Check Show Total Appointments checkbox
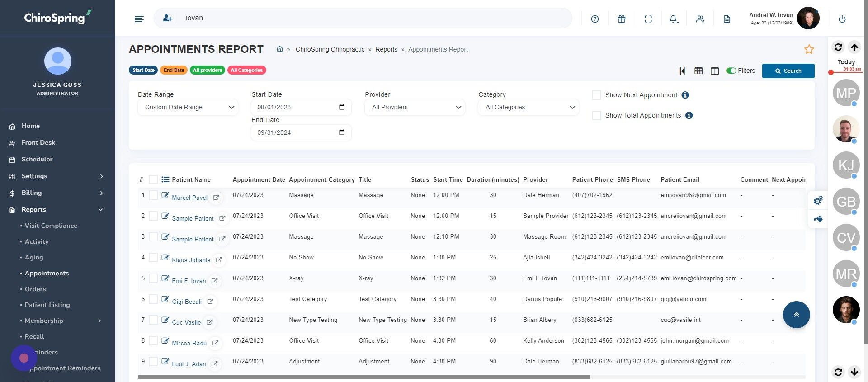 click(597, 115)
